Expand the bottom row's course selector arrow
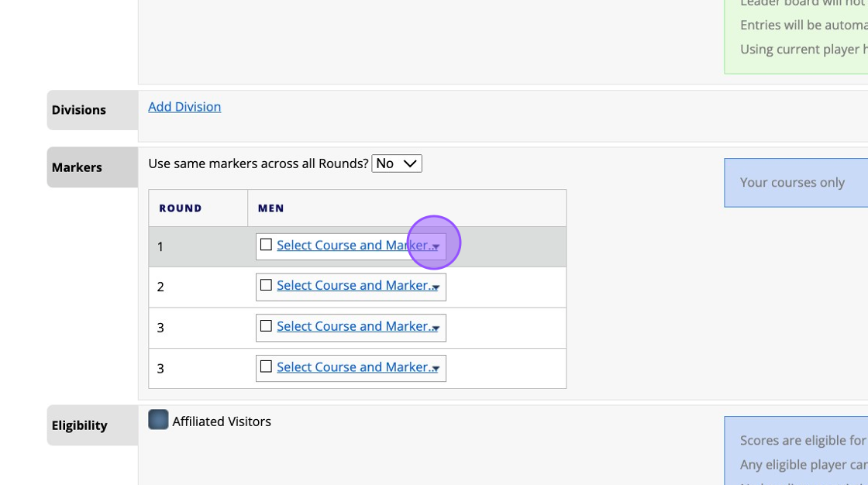Screen dimensions: 868x485 [436, 369]
